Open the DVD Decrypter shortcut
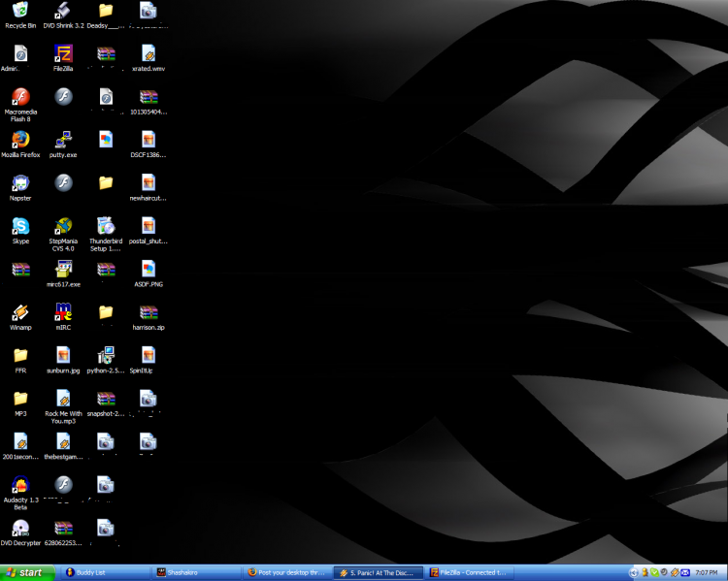Screen dimensions: 728x581 (20, 529)
